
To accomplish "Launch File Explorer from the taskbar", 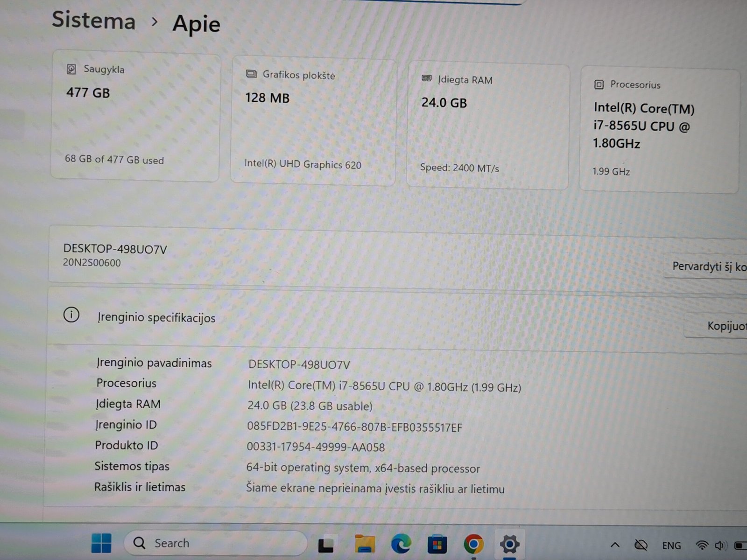I will (365, 544).
